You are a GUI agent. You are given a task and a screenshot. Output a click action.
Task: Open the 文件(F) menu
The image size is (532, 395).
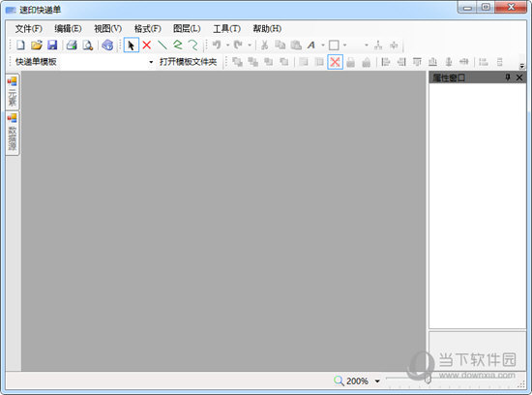(x=28, y=28)
